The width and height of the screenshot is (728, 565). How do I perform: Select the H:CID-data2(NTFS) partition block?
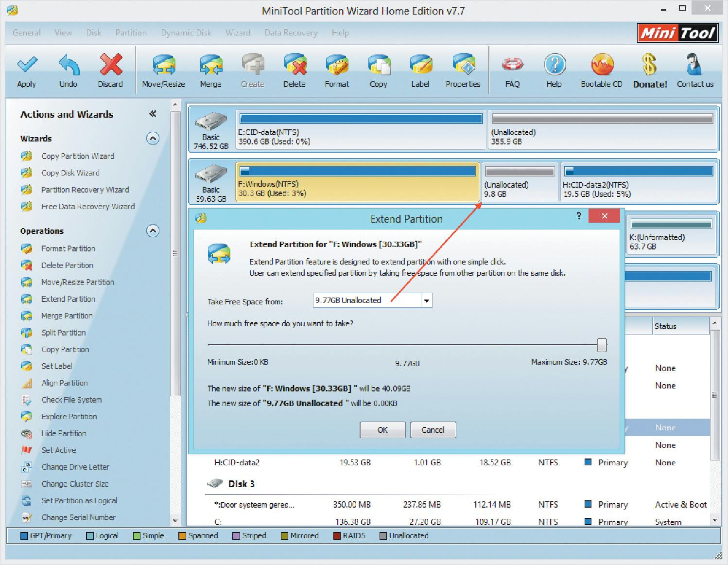click(639, 182)
